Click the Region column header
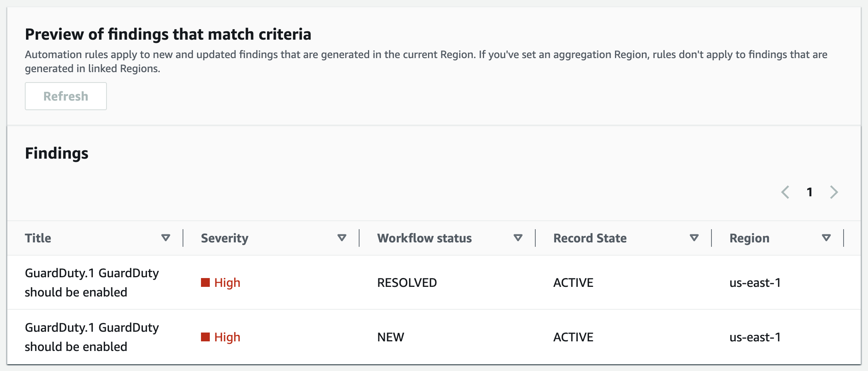The width and height of the screenshot is (868, 371). coord(749,238)
